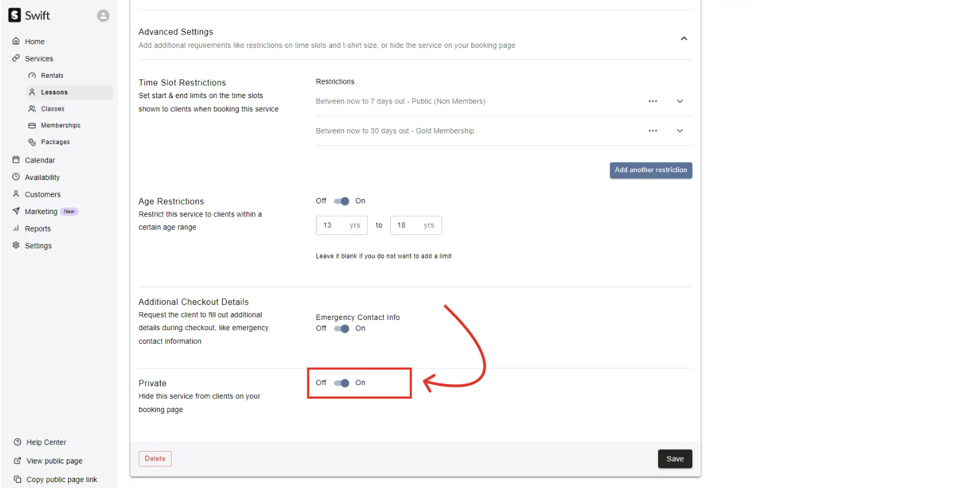Open the user profile avatar icon
Image resolution: width=980 pixels, height=488 pixels.
104,16
